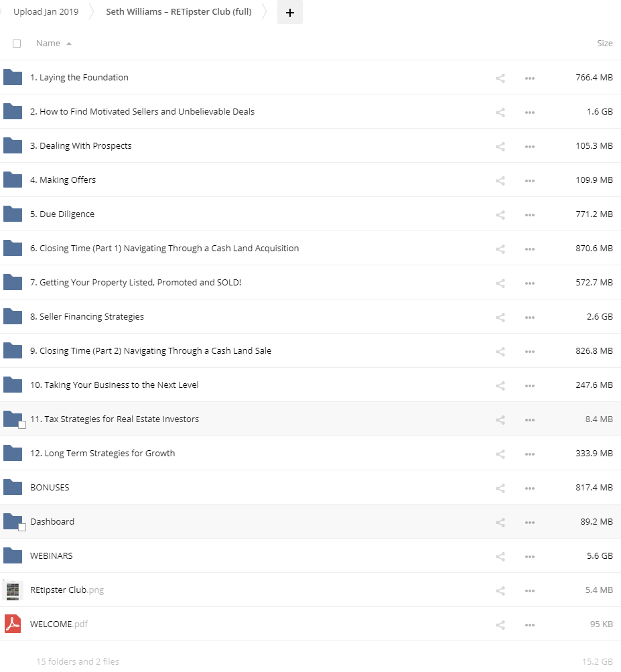Click the BONUSES folder icon

point(13,487)
